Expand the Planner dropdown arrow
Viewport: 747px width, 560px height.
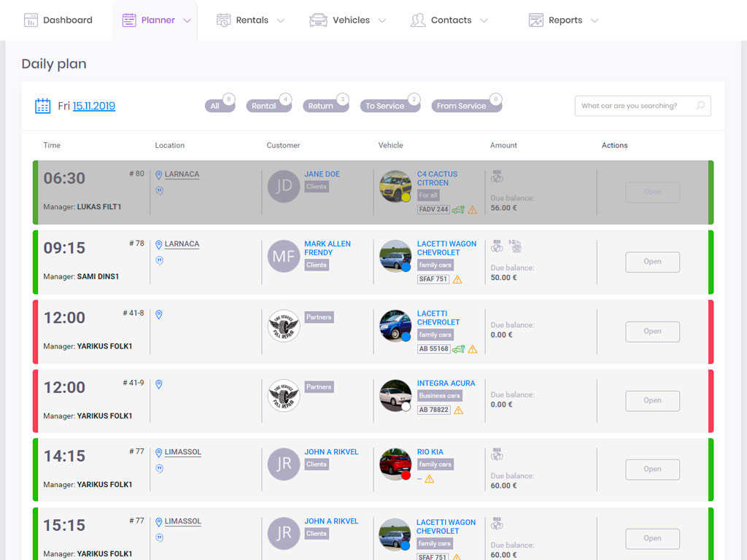pyautogui.click(x=187, y=20)
